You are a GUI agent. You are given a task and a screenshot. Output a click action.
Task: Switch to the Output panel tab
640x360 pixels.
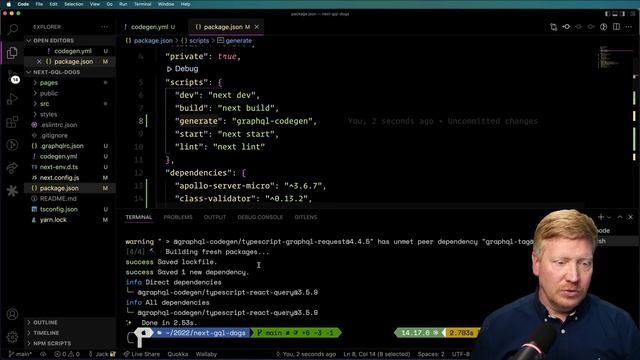[215, 217]
